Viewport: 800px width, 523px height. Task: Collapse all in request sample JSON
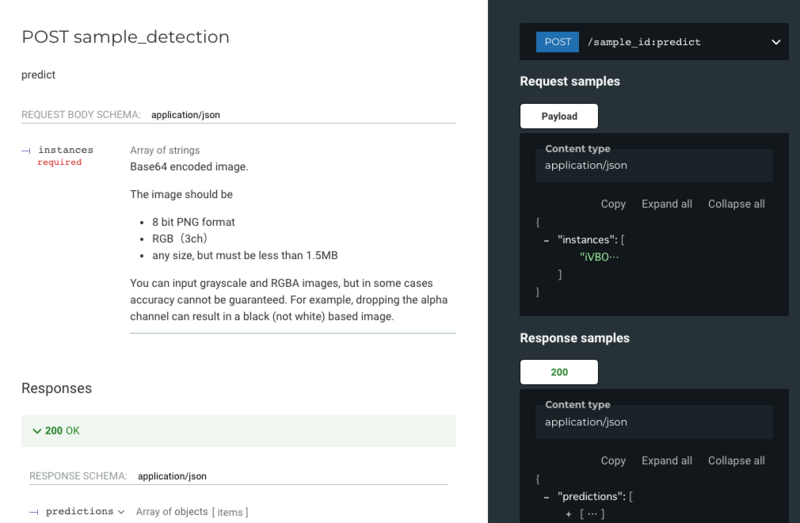[x=736, y=204]
